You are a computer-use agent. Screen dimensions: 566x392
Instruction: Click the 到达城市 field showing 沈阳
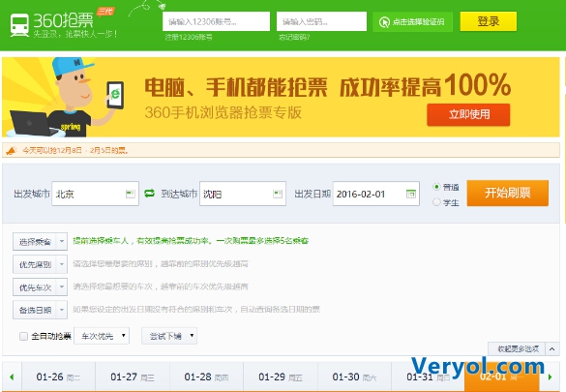click(x=243, y=194)
